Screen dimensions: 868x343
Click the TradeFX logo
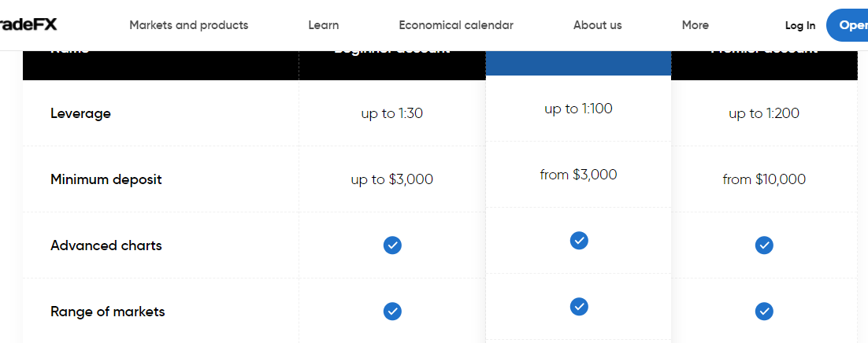tap(28, 25)
